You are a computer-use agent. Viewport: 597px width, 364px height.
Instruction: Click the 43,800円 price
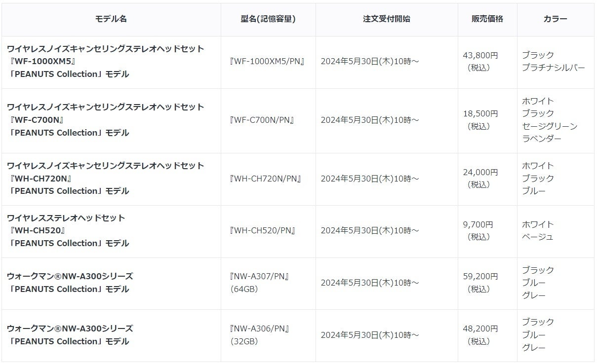tap(480, 55)
